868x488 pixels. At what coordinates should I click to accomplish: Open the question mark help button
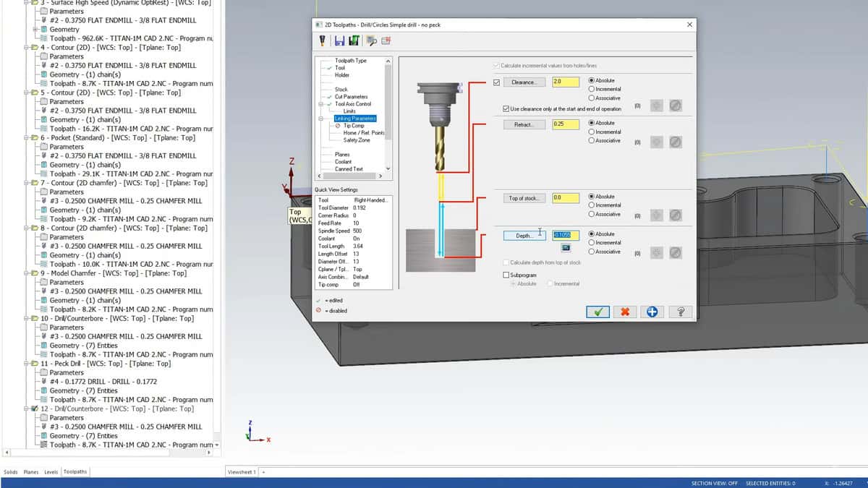(x=680, y=312)
